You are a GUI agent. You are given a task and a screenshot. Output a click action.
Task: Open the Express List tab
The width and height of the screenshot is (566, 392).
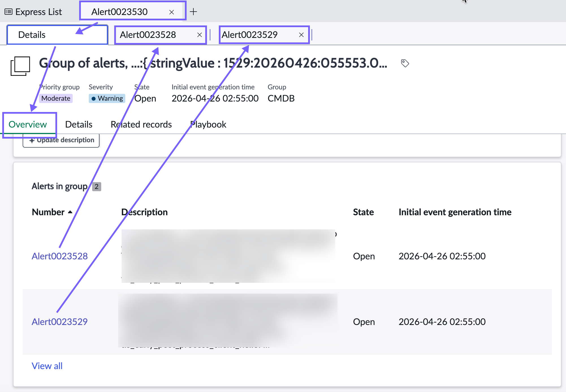click(33, 12)
